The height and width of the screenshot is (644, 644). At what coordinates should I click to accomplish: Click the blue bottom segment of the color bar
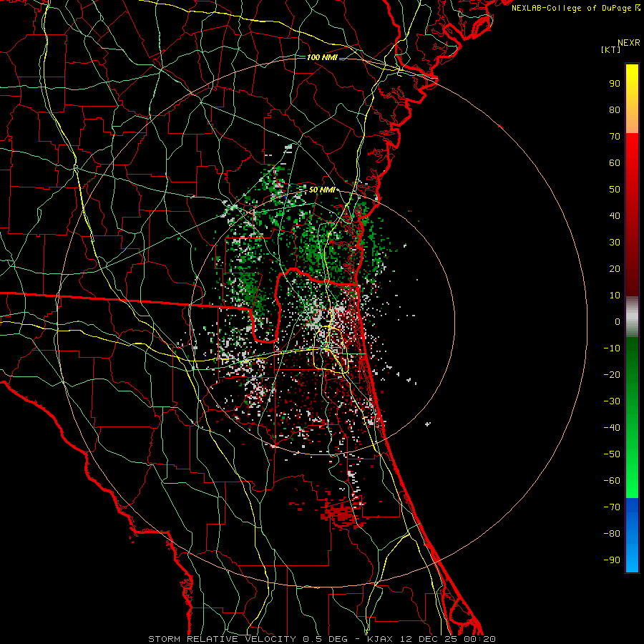coord(632,535)
